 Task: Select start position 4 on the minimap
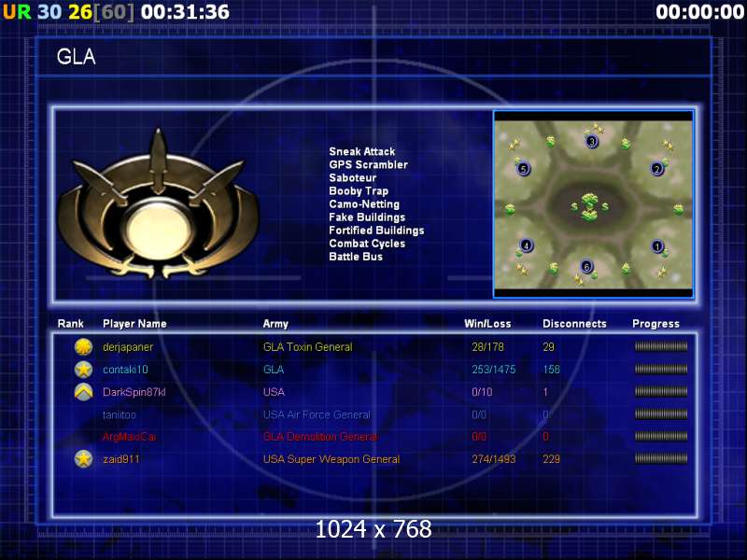(x=526, y=245)
